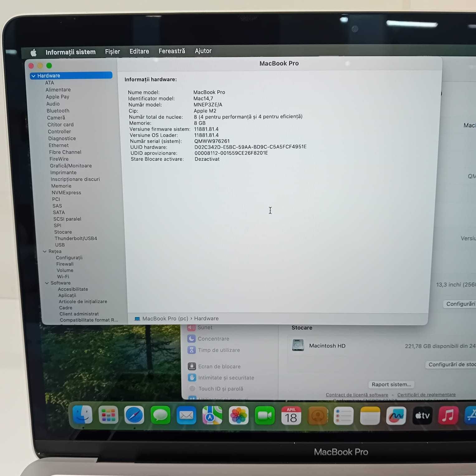Viewport: 476px width, 476px height.
Task: Click model number MNEP3ZE/A
Action: pyautogui.click(x=208, y=105)
